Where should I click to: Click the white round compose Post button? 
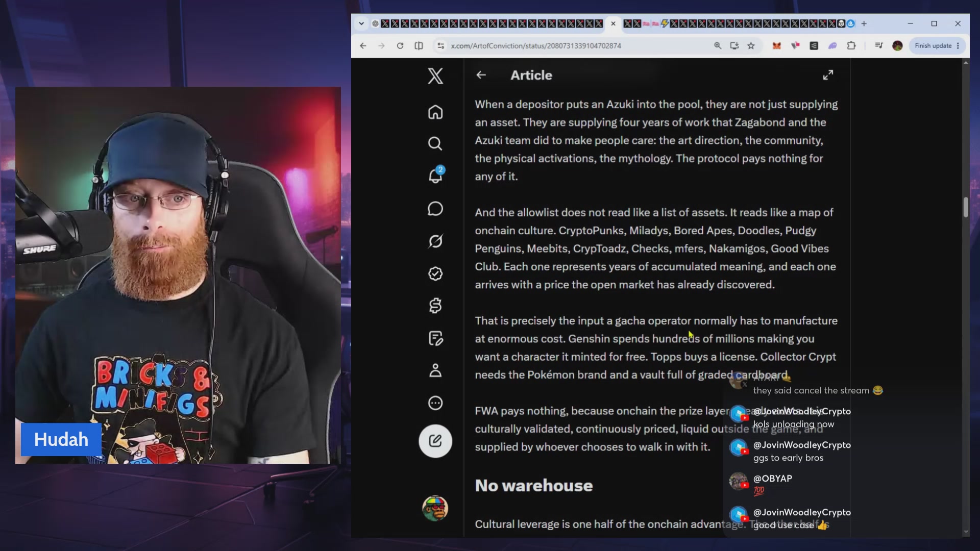click(435, 441)
